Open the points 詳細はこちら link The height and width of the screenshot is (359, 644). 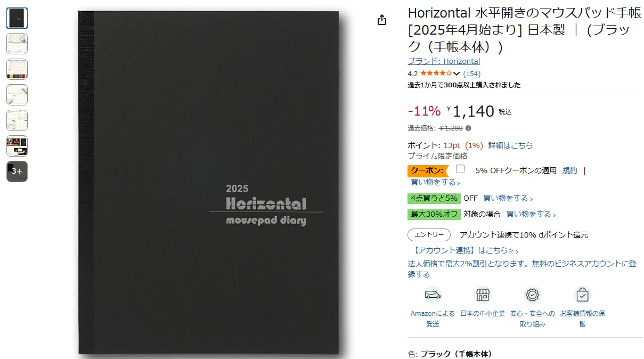point(510,145)
